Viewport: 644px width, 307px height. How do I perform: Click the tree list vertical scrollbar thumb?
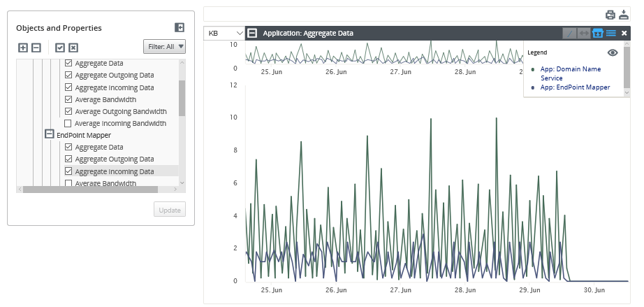pos(182,98)
